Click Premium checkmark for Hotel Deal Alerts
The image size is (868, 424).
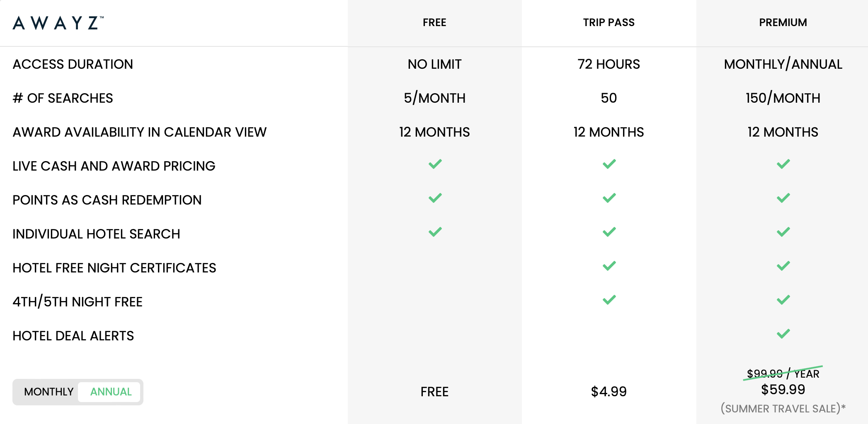[783, 334]
